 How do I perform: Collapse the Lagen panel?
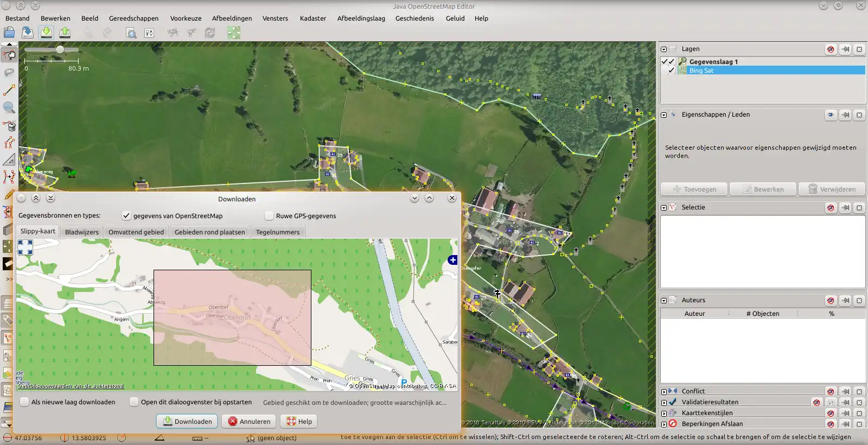tap(663, 49)
